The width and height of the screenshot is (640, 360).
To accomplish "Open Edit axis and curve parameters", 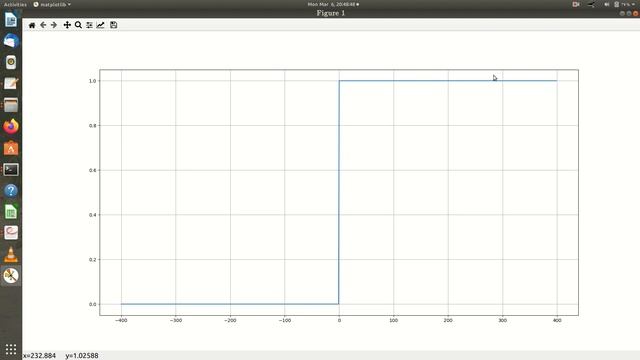I will tap(100, 25).
